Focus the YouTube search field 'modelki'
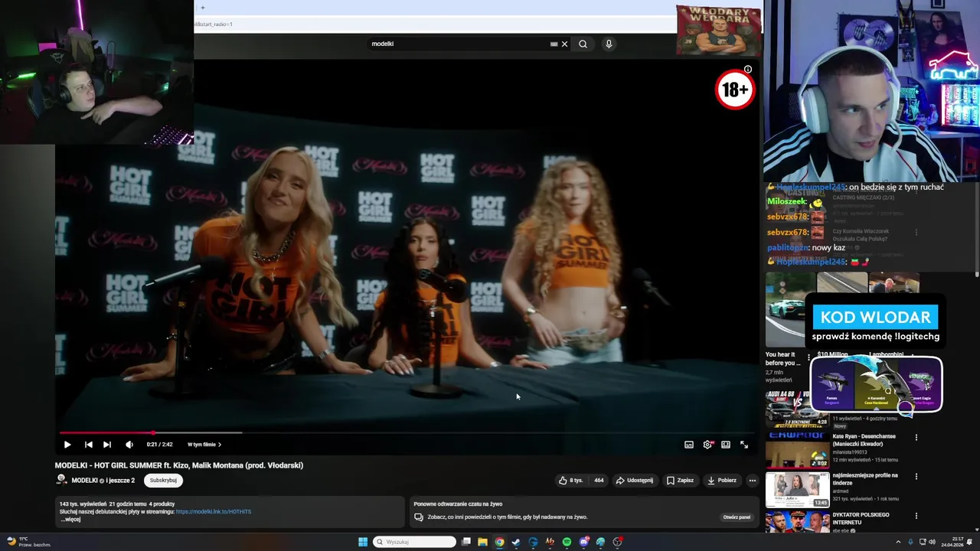 point(459,44)
